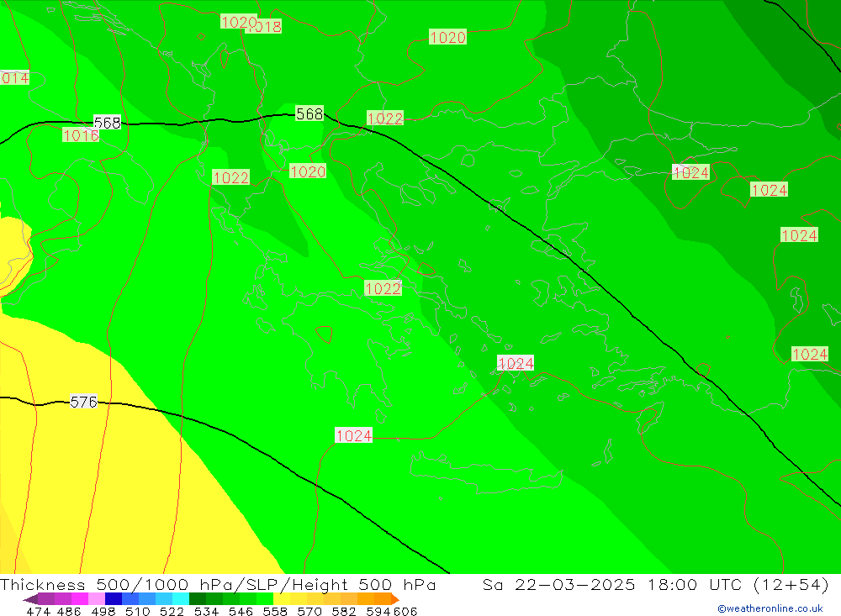Click the date text 'Sa 22-03-2025 18:00 UTC (12+54)'
841x616 pixels.
(655, 584)
